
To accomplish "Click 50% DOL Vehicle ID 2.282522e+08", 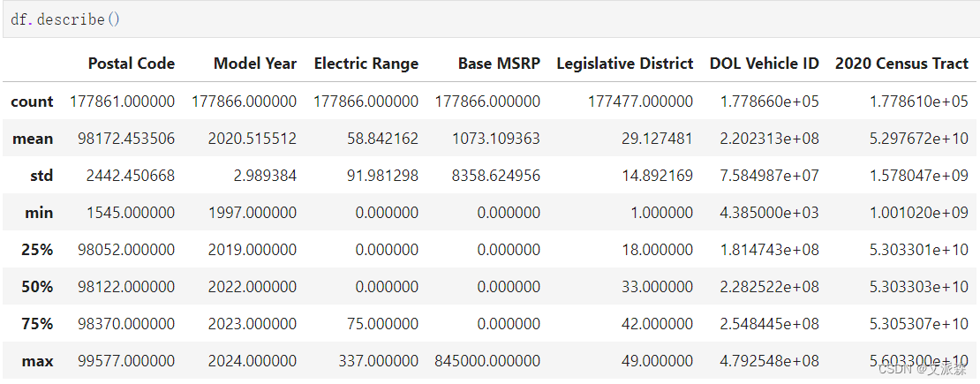I will [x=769, y=286].
